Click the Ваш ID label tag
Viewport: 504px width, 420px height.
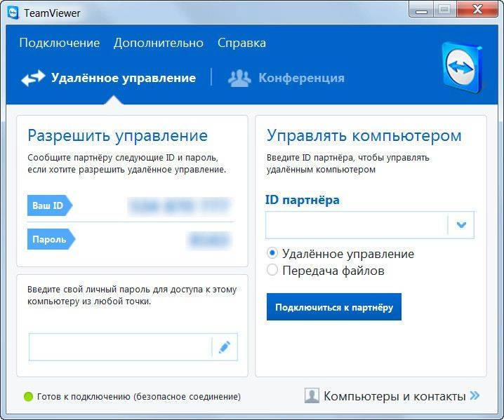coord(50,205)
